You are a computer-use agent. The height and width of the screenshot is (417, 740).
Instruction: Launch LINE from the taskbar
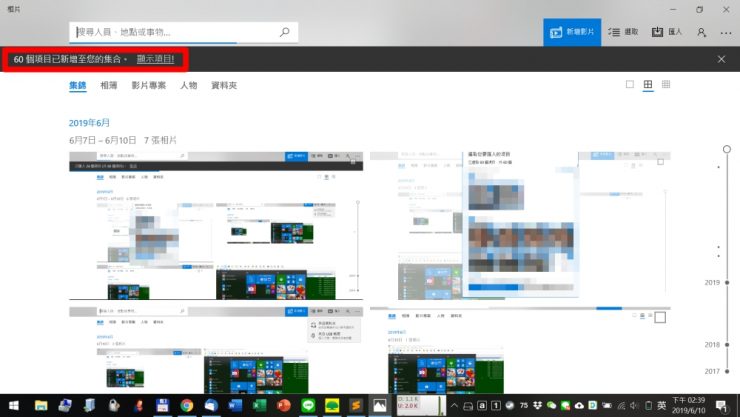(x=307, y=406)
